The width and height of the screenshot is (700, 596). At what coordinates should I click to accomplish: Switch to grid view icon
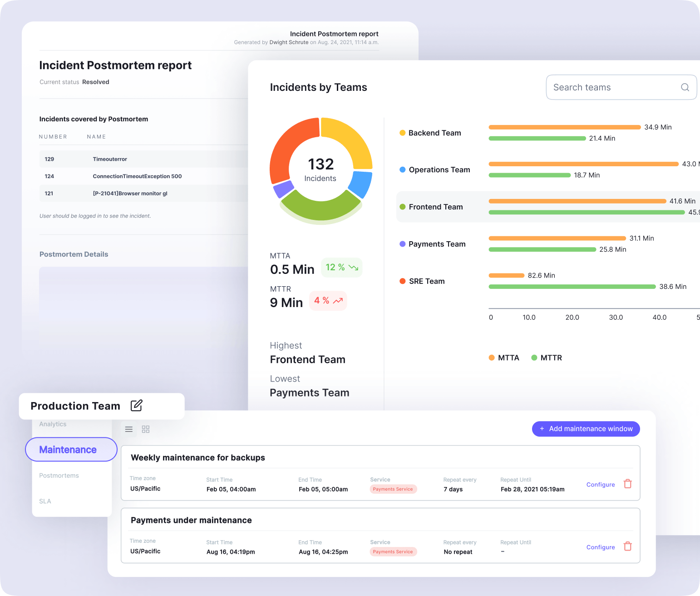click(x=146, y=429)
